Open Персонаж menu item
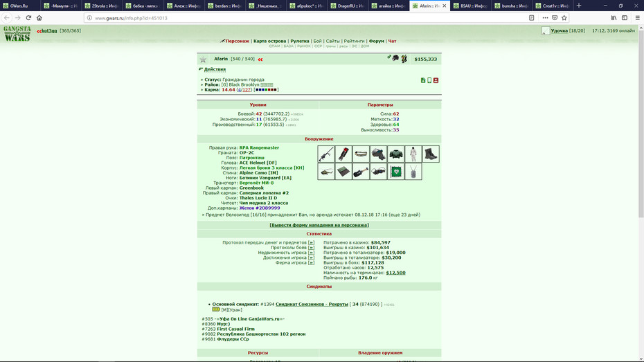 click(x=238, y=41)
